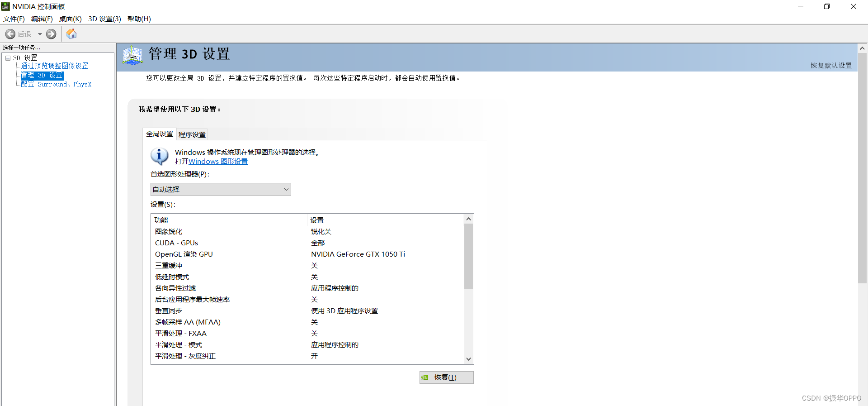Screen dimensions: 868x406
Task: Click the main page scrollbar thumb
Action: [x=862, y=168]
